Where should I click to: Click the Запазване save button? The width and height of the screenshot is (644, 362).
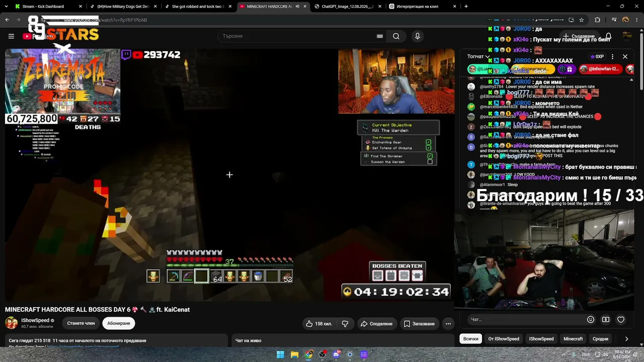pos(419,324)
